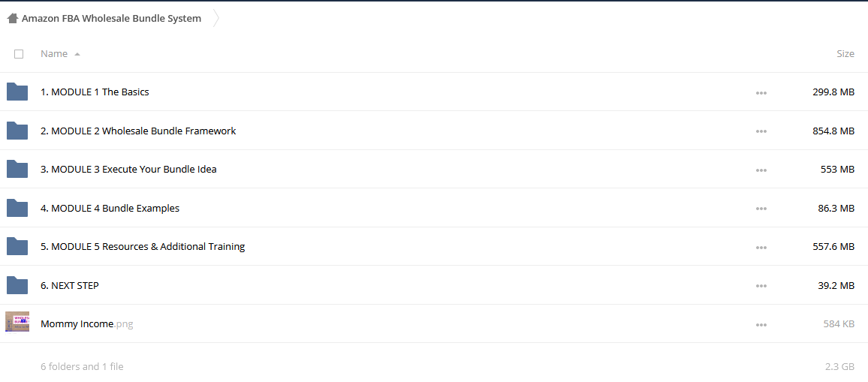Expand the breadcrumb chevron after folder title
The image size is (868, 382).
[x=216, y=18]
